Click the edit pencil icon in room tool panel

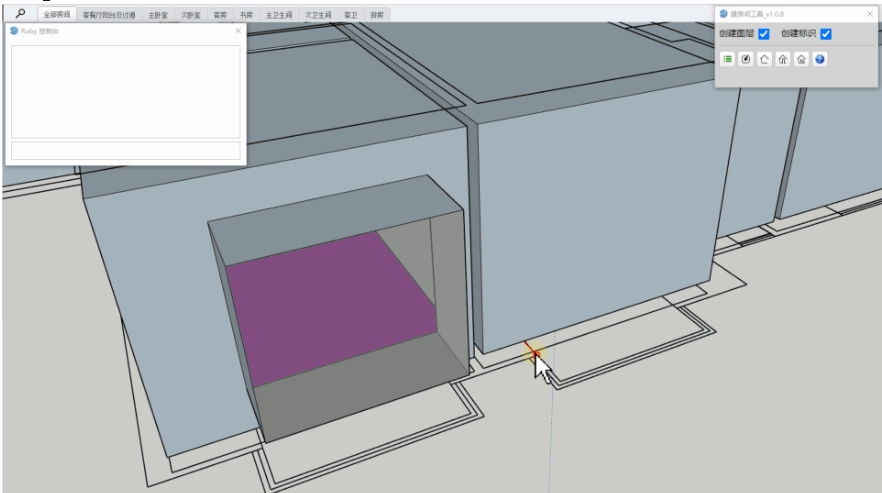746,60
